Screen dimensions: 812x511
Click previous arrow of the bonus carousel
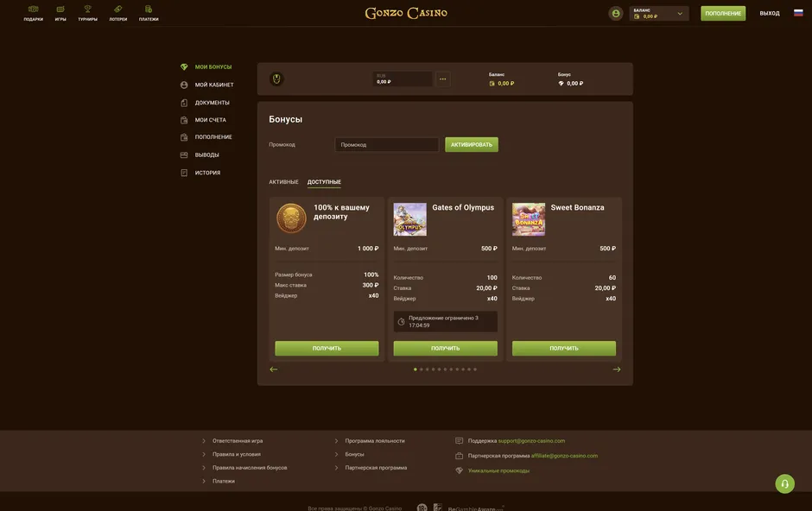click(274, 369)
